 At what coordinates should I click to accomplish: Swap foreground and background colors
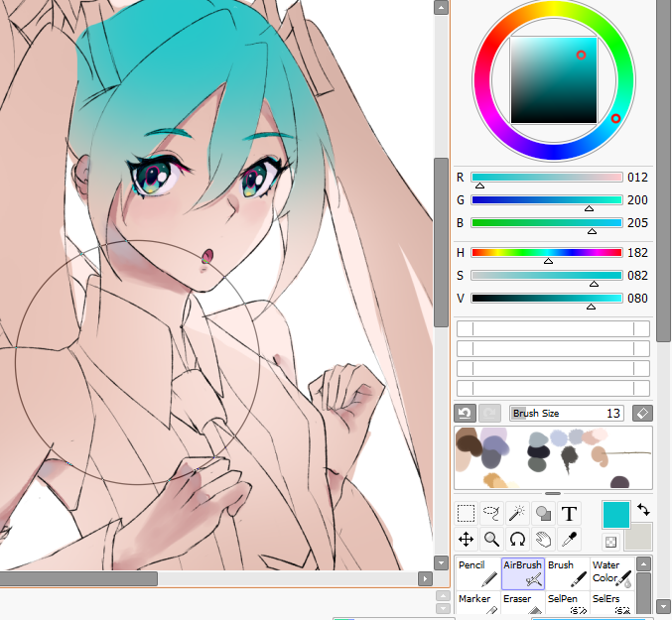pyautogui.click(x=643, y=510)
